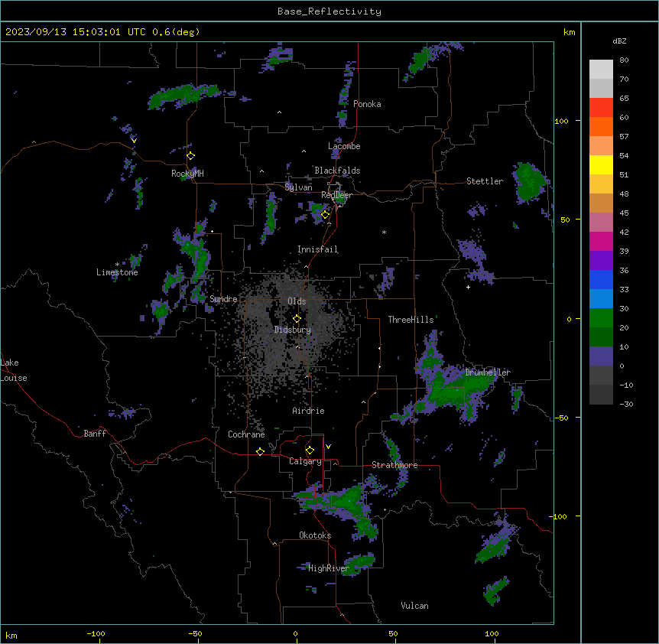659x644 pixels.
Task: Select the Lake Louise label
Action: [14, 370]
